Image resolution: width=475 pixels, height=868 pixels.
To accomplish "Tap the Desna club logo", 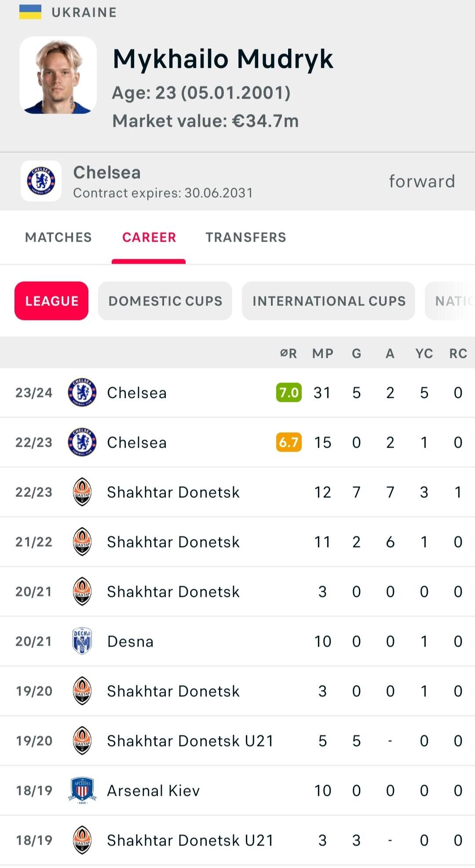I will [82, 641].
